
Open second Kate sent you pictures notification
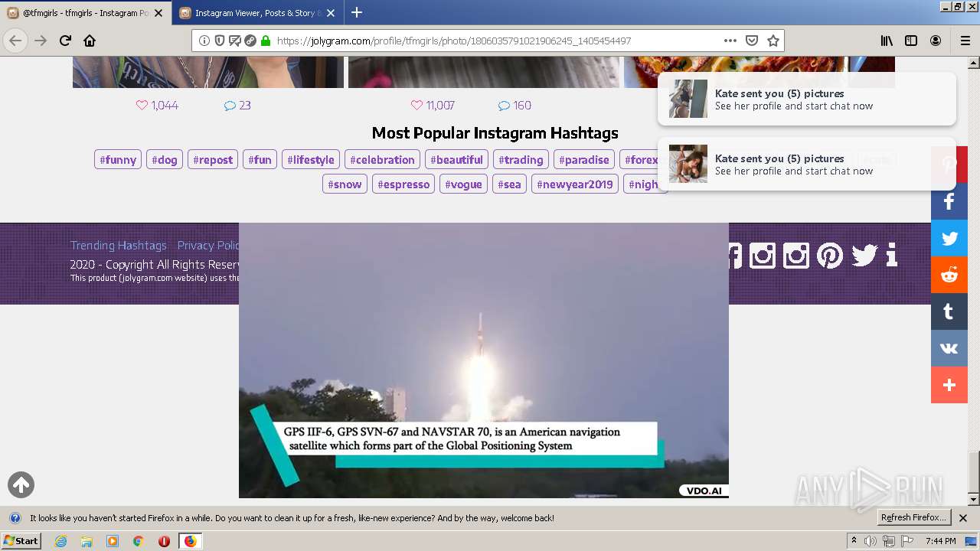point(807,164)
